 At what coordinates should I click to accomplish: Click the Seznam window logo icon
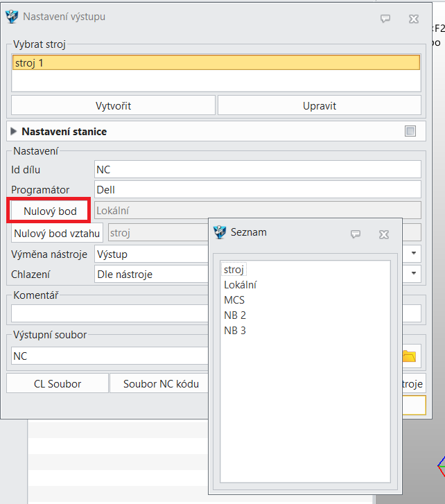[220, 232]
